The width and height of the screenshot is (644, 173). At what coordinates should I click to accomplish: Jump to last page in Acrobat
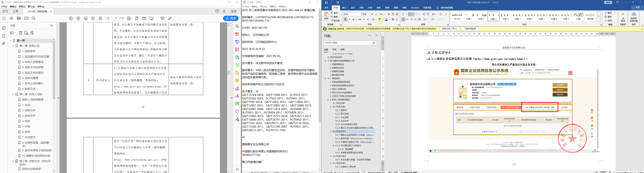93,18
